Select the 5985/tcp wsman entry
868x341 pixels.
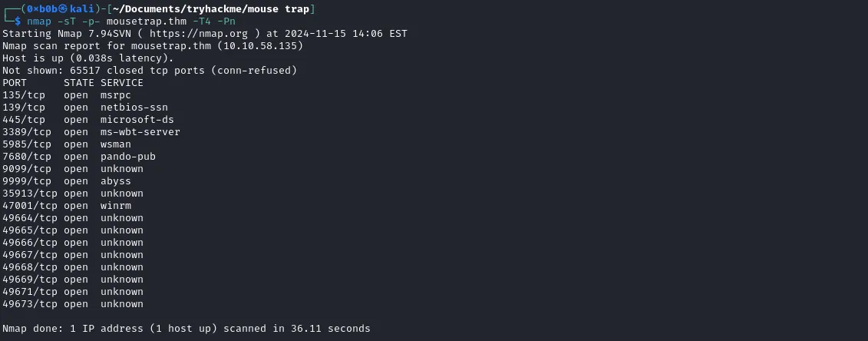[67, 144]
